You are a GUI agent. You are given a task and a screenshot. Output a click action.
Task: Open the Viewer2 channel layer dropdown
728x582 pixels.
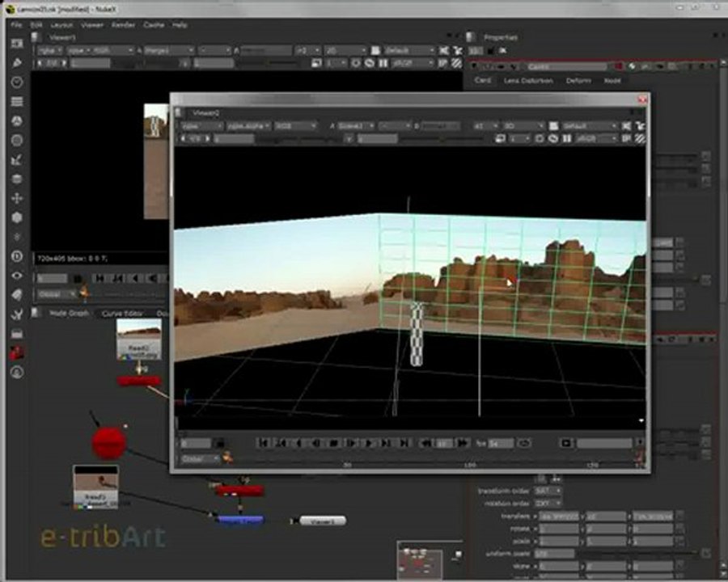pyautogui.click(x=201, y=126)
